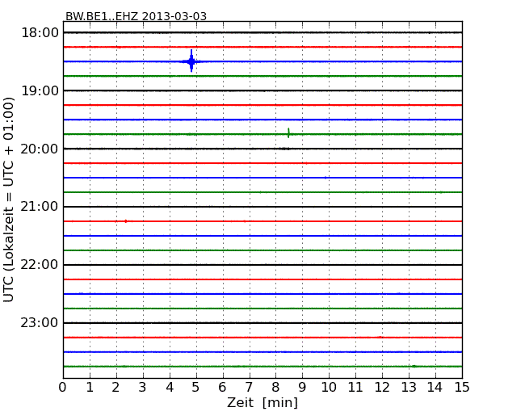Click the "Zeit [min]" axis label

[262, 402]
